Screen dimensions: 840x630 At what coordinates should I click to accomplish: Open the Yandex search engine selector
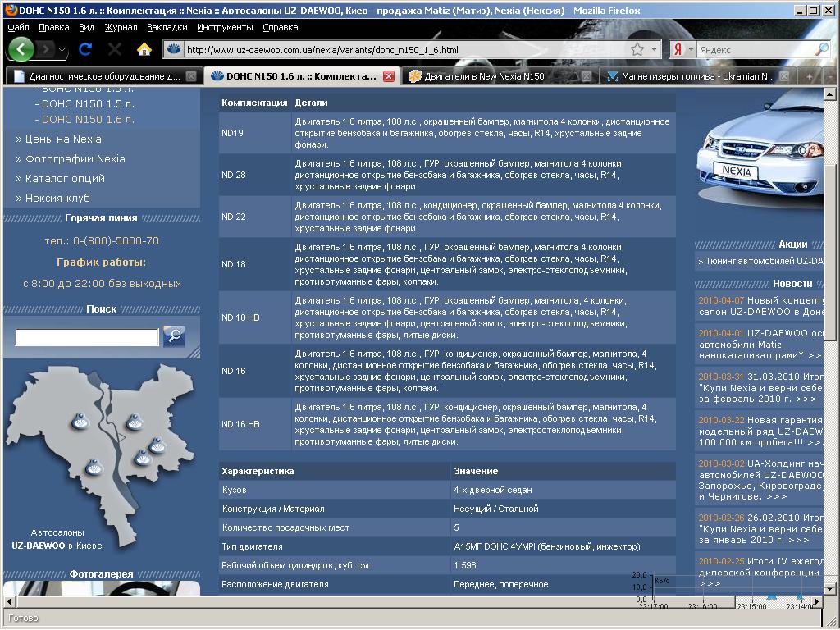point(682,49)
